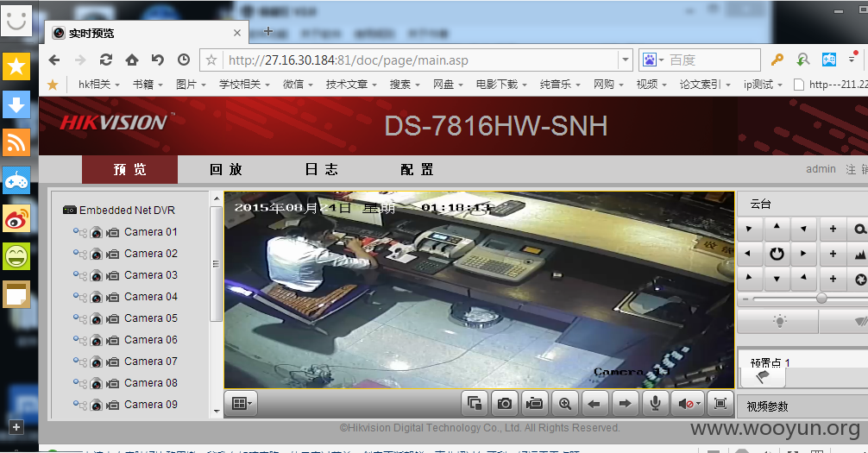This screenshot has height=453, width=868.
Task: Click the admin user link
Action: (x=821, y=169)
